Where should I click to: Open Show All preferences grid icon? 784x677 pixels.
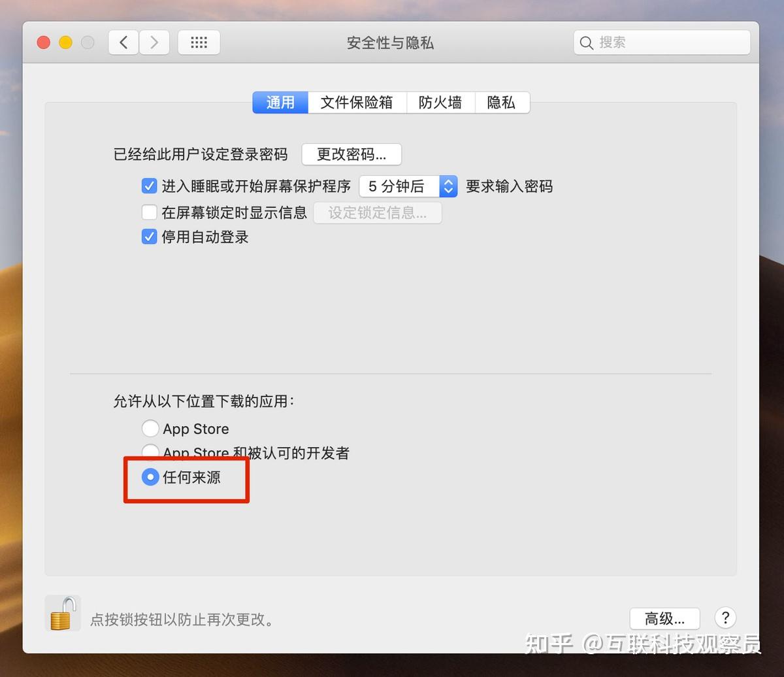coord(199,42)
